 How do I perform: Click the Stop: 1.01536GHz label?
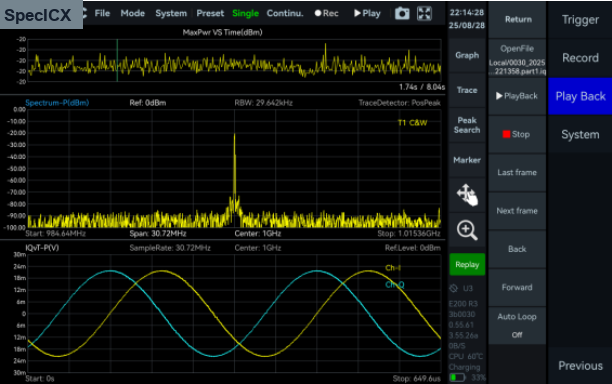pos(409,233)
